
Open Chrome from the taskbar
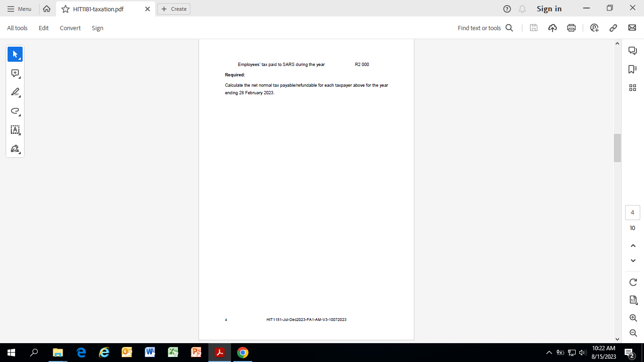tap(242, 353)
